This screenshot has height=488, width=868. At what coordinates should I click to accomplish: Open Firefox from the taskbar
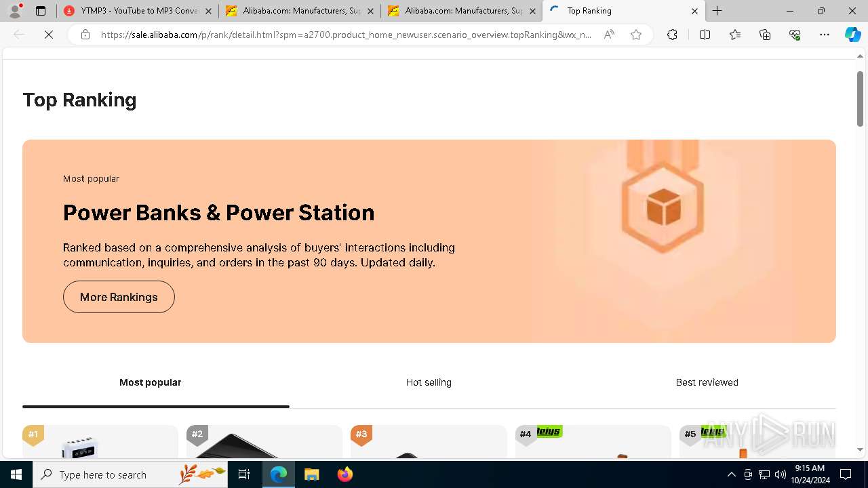point(344,474)
